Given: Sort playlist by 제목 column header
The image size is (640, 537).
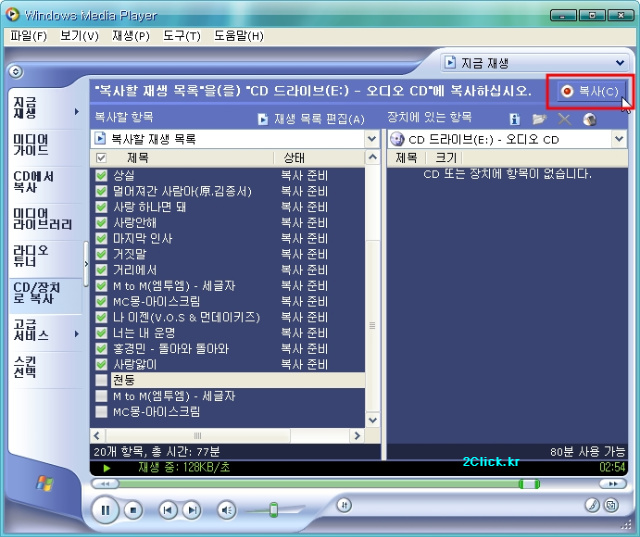Looking at the screenshot, I should click(191, 158).
